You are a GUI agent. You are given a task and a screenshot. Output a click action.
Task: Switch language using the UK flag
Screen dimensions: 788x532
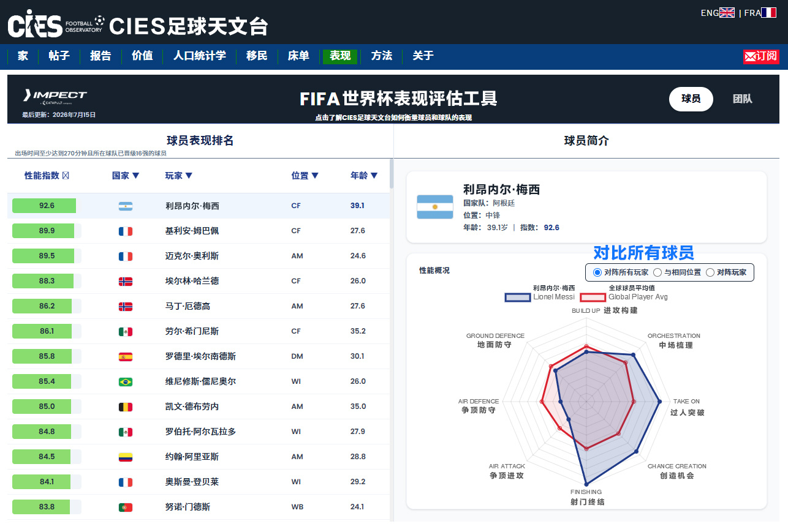pyautogui.click(x=727, y=12)
